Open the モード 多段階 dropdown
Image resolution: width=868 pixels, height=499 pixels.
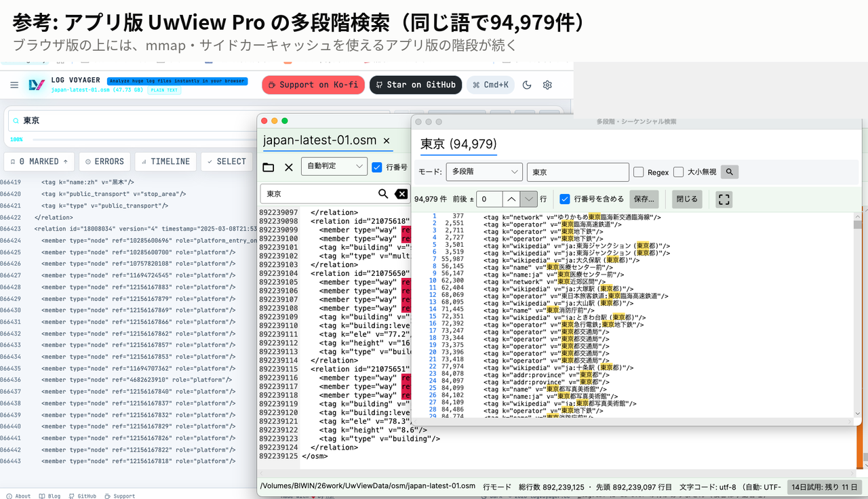[484, 172]
